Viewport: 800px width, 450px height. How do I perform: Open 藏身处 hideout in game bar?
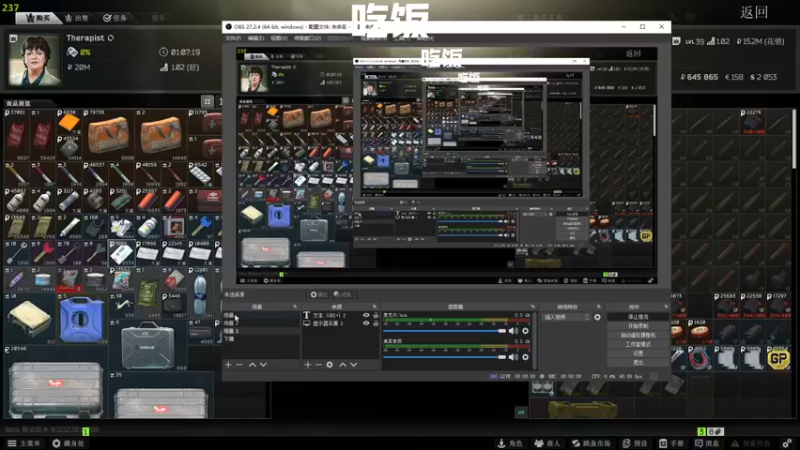pos(68,443)
